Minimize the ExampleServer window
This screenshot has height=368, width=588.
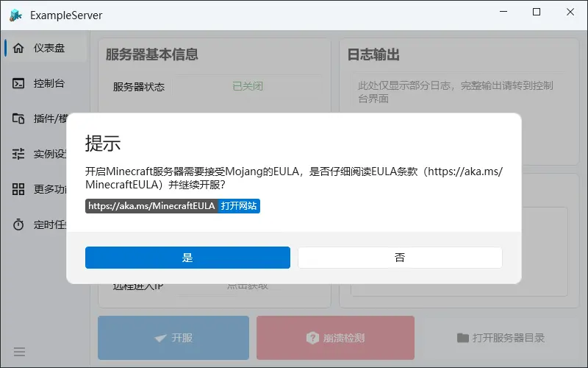[503, 12]
